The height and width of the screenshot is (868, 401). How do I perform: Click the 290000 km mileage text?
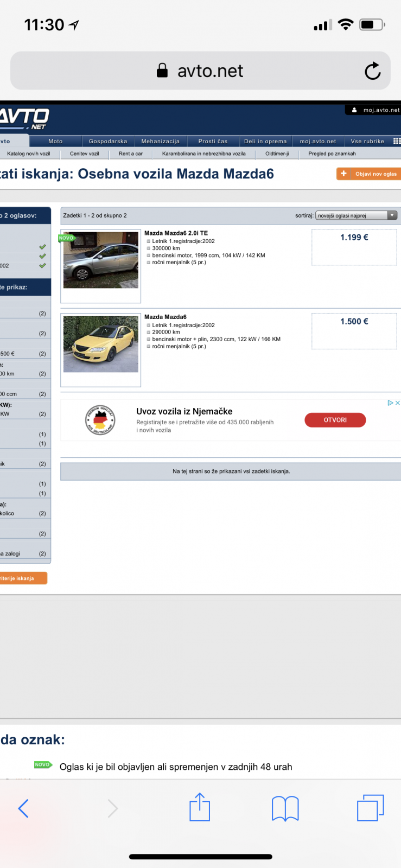pos(166,332)
